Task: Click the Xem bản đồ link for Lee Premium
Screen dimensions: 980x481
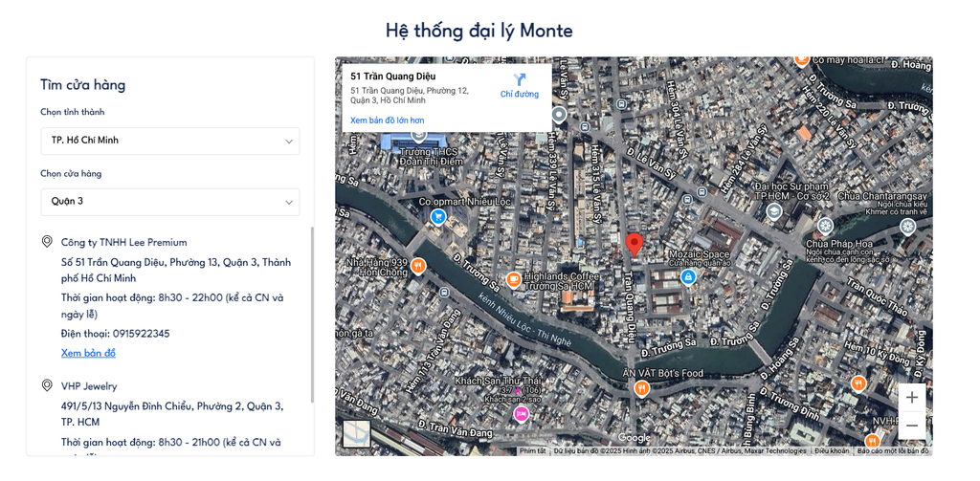Action: coord(88,353)
